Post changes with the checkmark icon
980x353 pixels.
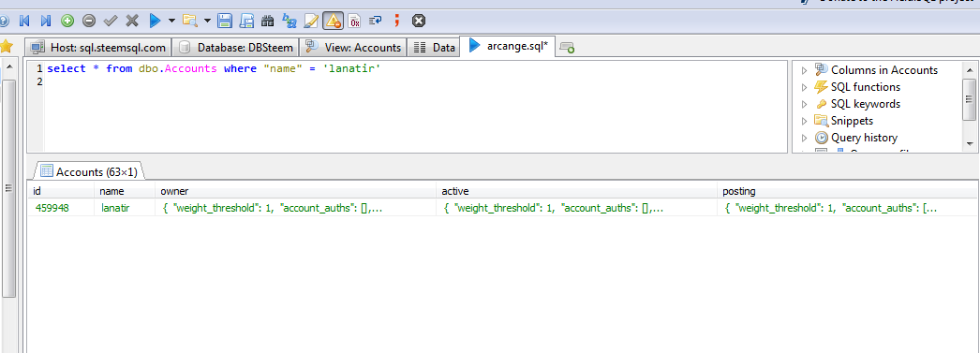coord(111,21)
